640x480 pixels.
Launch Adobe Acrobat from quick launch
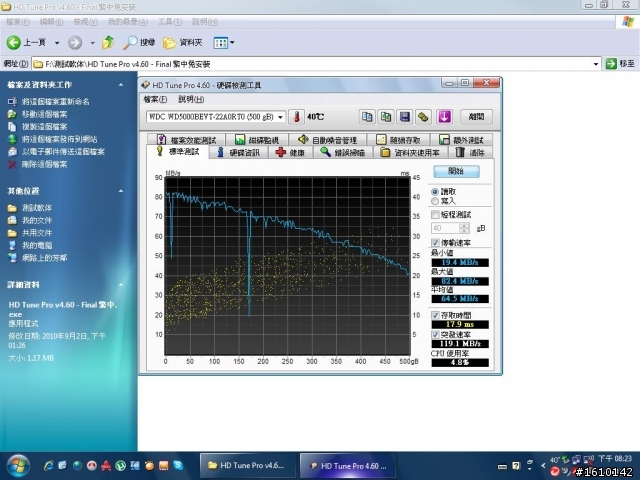click(106, 465)
